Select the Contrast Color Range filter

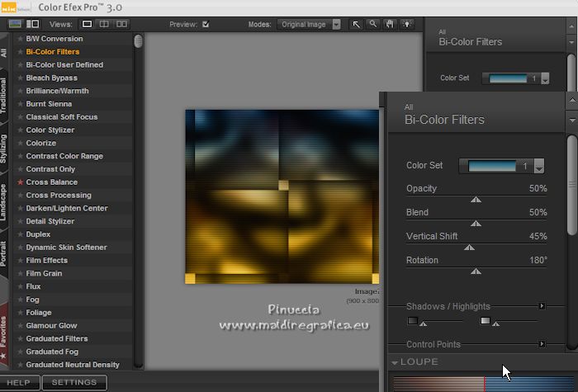click(64, 156)
